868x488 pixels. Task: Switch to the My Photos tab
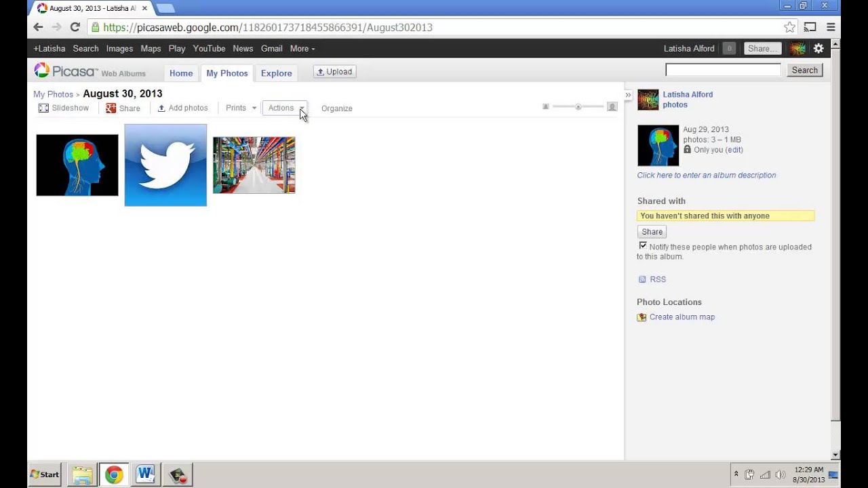tap(227, 73)
